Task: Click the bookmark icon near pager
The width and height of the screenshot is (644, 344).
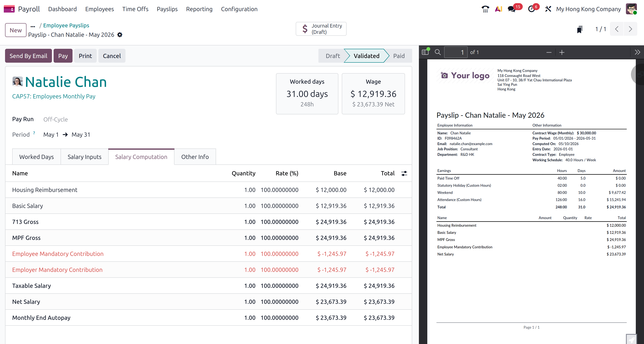Action: [580, 29]
